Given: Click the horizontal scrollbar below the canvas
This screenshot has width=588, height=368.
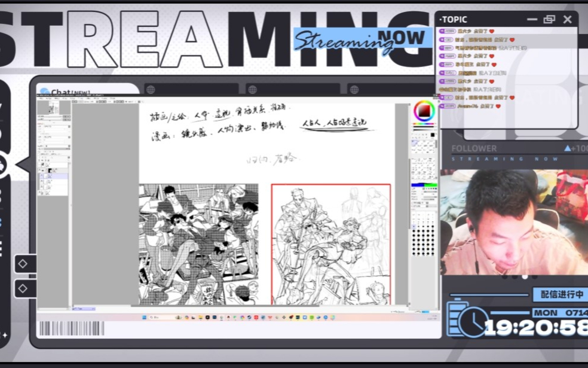Looking at the screenshot, I should point(225,306).
